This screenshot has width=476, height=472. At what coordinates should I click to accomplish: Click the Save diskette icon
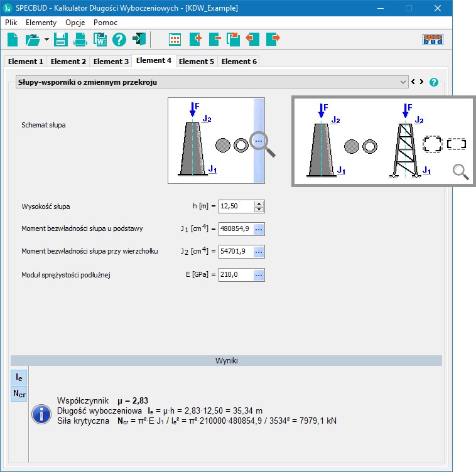coord(60,40)
